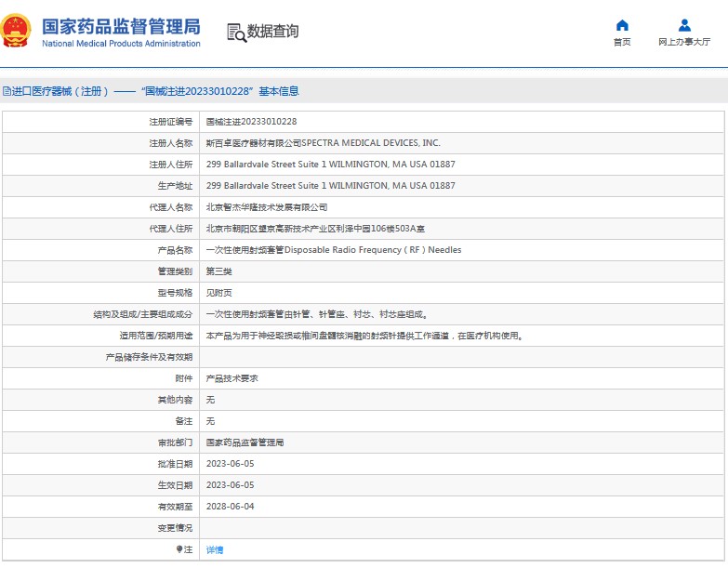The width and height of the screenshot is (728, 568).
Task: Open 网上办事大厅 user icon
Action: click(x=684, y=25)
